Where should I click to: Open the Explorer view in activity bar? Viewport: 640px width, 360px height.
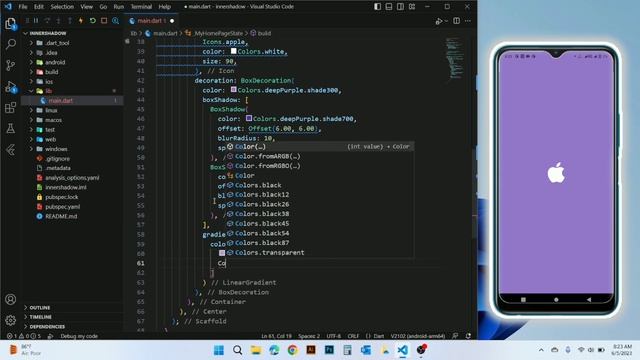pos(11,23)
